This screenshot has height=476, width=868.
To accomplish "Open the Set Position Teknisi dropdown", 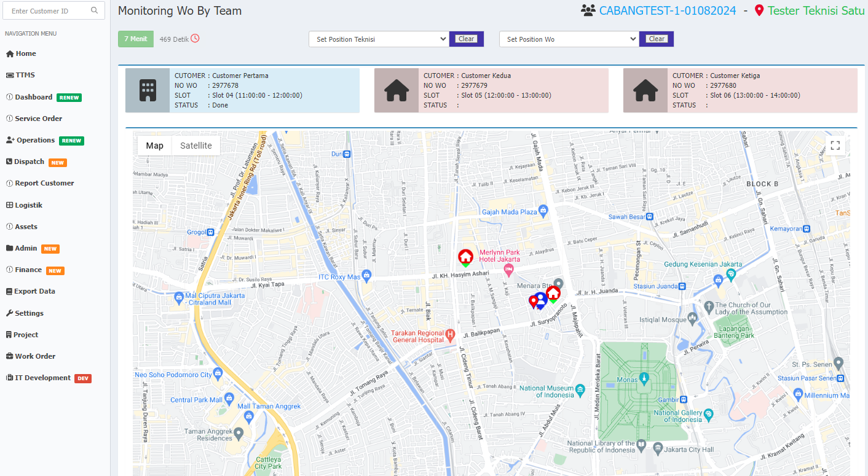I will [378, 38].
